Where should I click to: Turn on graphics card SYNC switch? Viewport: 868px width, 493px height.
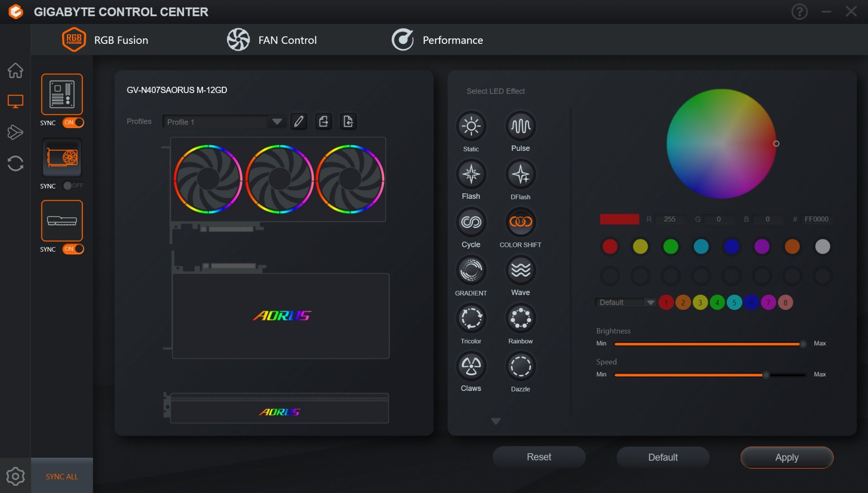(73, 186)
